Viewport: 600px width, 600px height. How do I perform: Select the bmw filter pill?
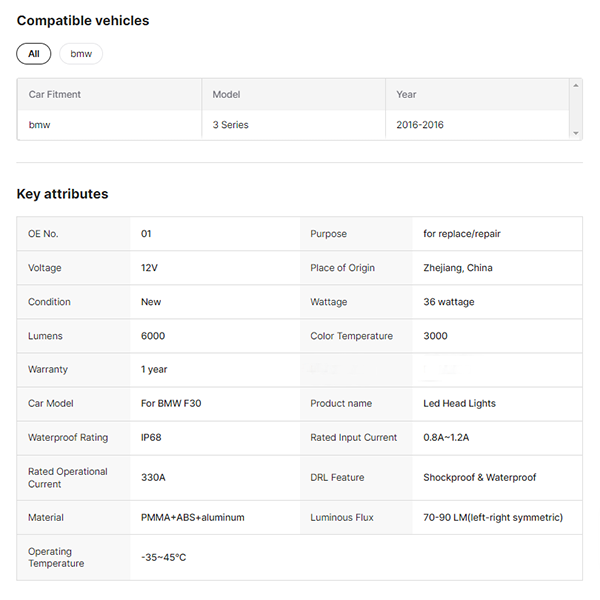tap(81, 54)
